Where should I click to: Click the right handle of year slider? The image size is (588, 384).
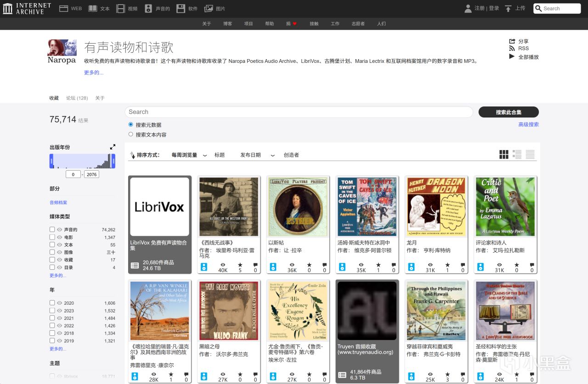[113, 161]
